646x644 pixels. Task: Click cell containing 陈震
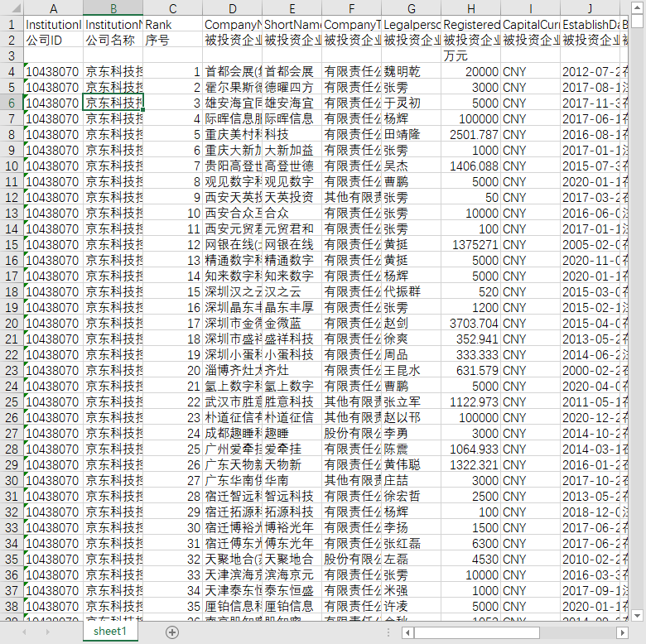[x=411, y=449]
